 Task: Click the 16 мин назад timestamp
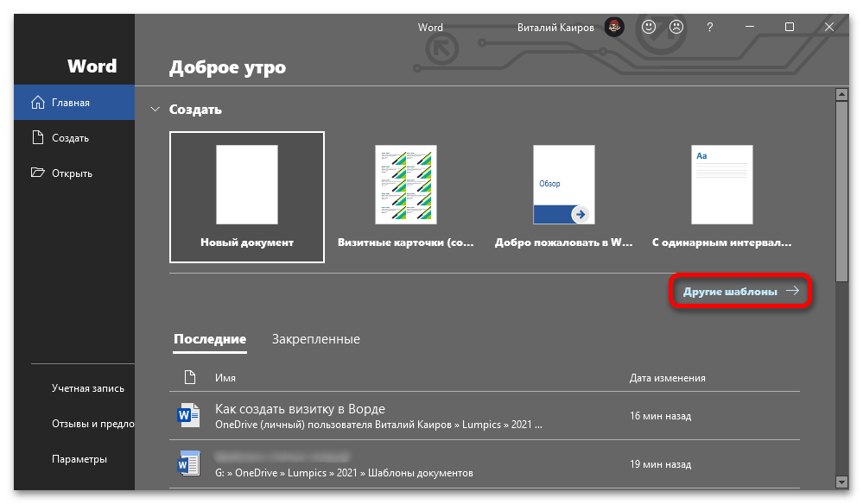[x=660, y=416]
